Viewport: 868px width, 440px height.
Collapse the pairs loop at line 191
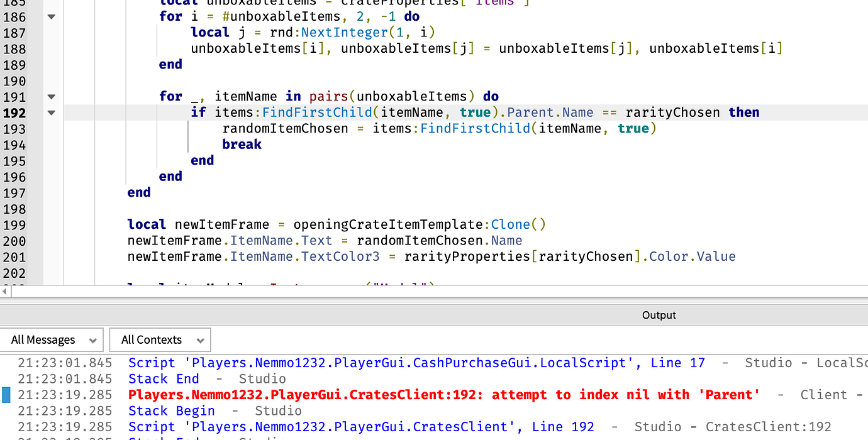click(51, 96)
